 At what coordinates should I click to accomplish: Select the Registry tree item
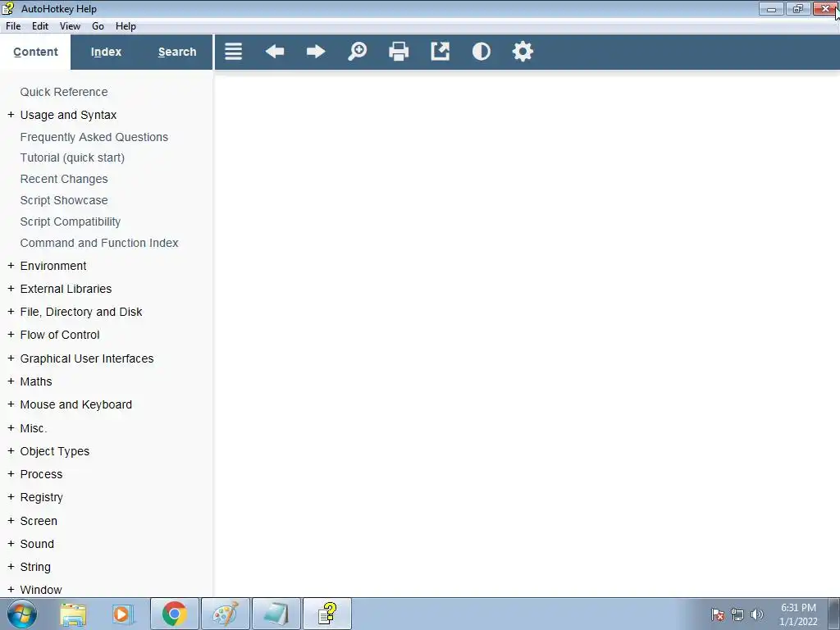pos(41,498)
